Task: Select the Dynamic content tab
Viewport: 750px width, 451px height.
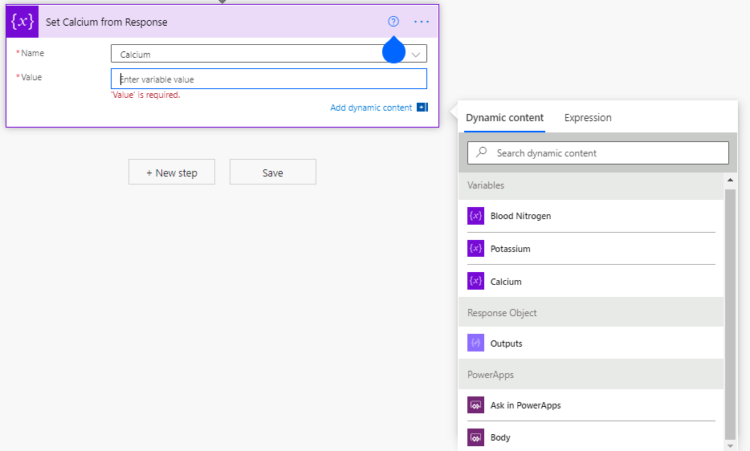Action: click(505, 118)
